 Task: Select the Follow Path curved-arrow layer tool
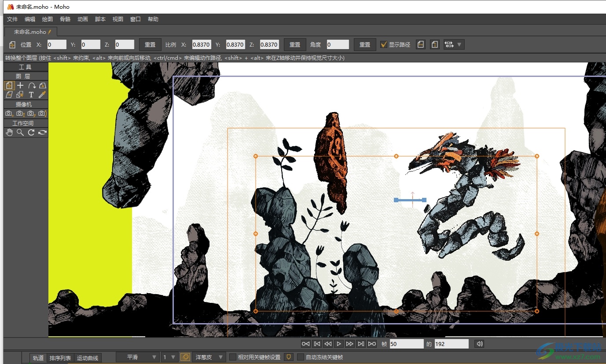click(32, 85)
